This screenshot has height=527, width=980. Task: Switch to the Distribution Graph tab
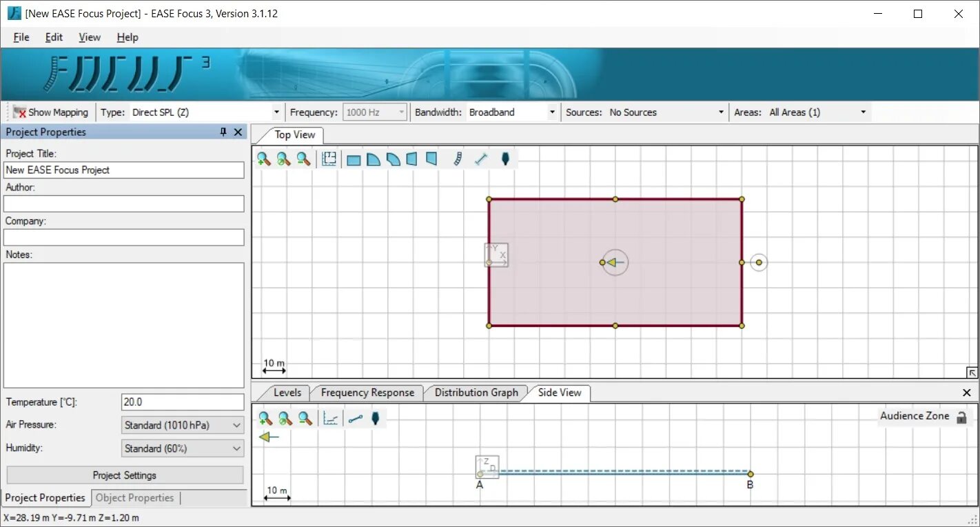click(476, 392)
